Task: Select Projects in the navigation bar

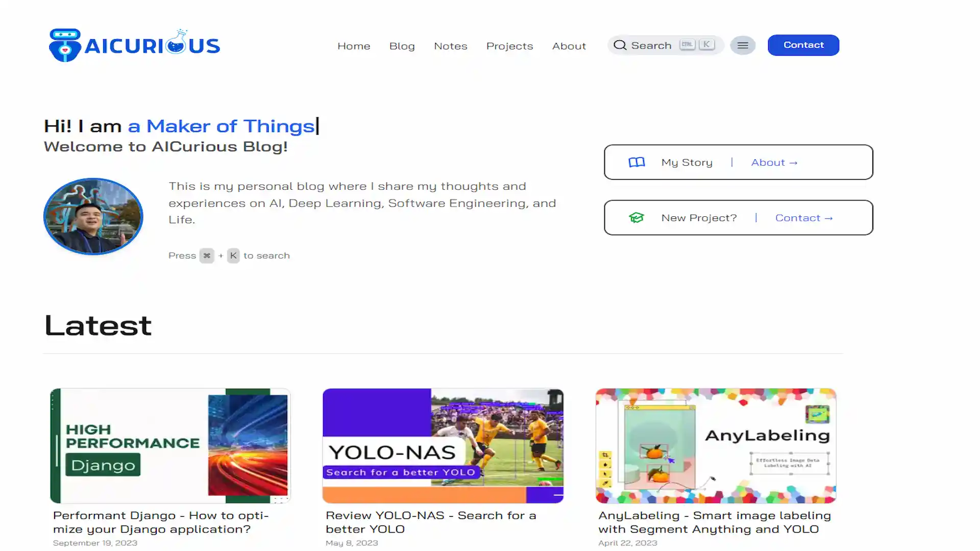Action: tap(509, 46)
